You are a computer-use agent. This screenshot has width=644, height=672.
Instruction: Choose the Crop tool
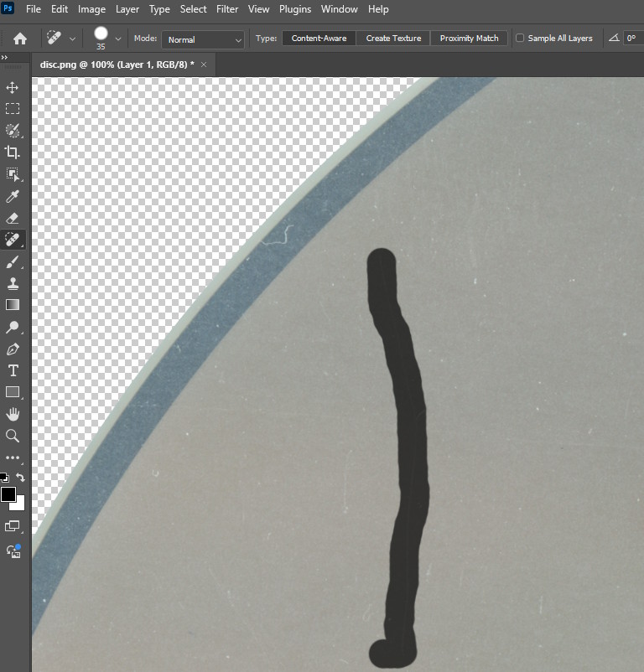click(13, 152)
